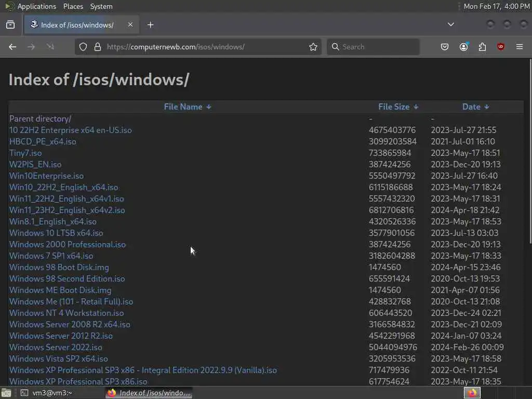Screen dimensions: 532x399
Task: Open Windows Server 2008 R2 x64.iso link
Action: [x=70, y=324]
